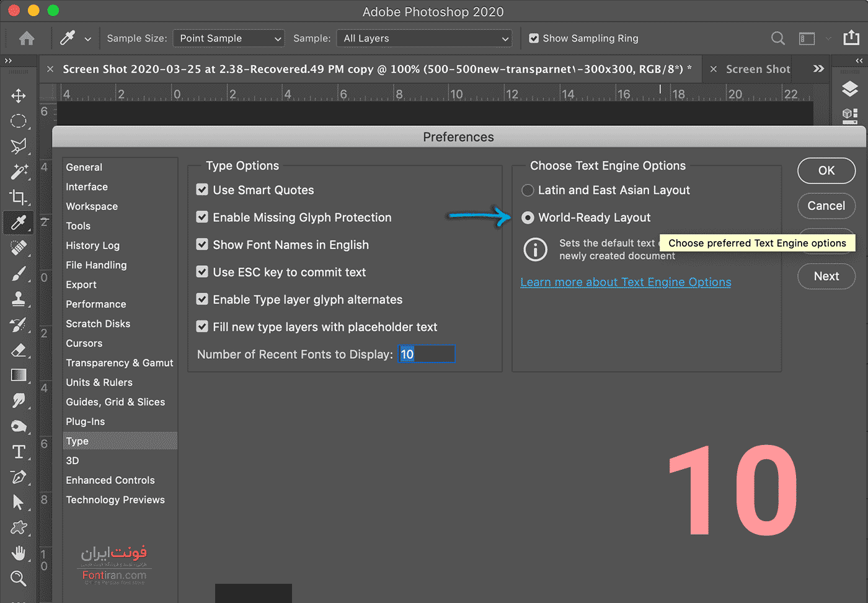Image resolution: width=868 pixels, height=603 pixels.
Task: Click the search magnifier in options bar
Action: pyautogui.click(x=777, y=38)
